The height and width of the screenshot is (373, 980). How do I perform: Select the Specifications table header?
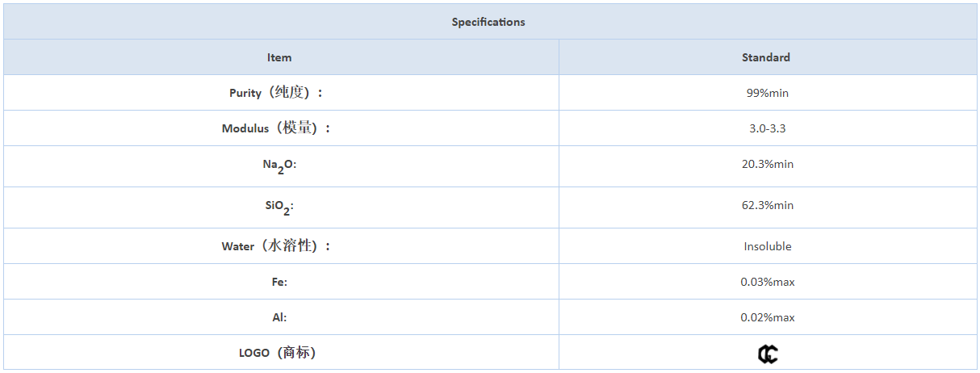tap(488, 22)
